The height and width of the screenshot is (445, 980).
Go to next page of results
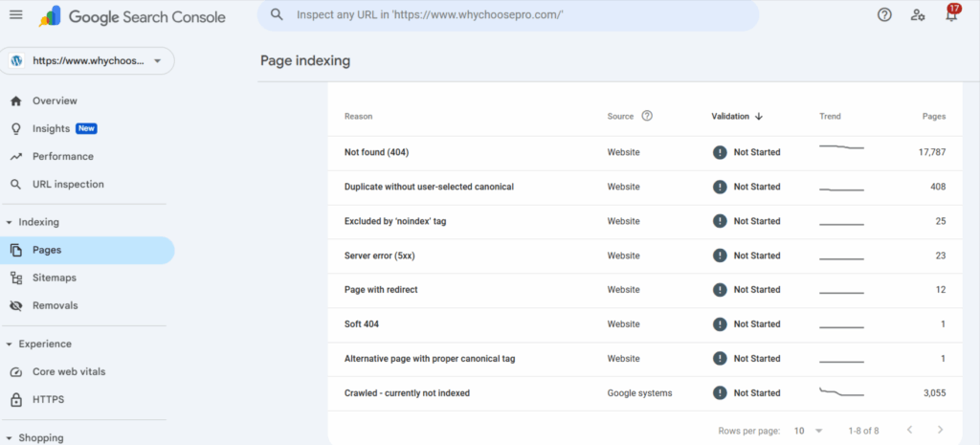pyautogui.click(x=941, y=430)
